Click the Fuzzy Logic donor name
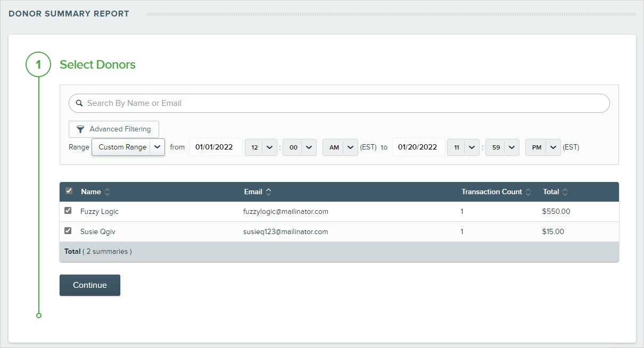 100,211
